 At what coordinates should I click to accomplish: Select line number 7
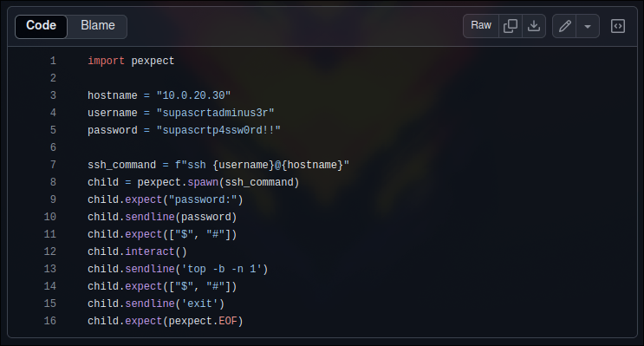pos(53,165)
